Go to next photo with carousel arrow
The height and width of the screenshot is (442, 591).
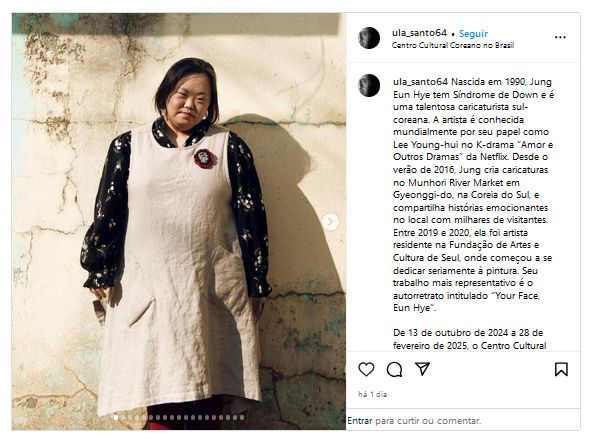click(330, 222)
